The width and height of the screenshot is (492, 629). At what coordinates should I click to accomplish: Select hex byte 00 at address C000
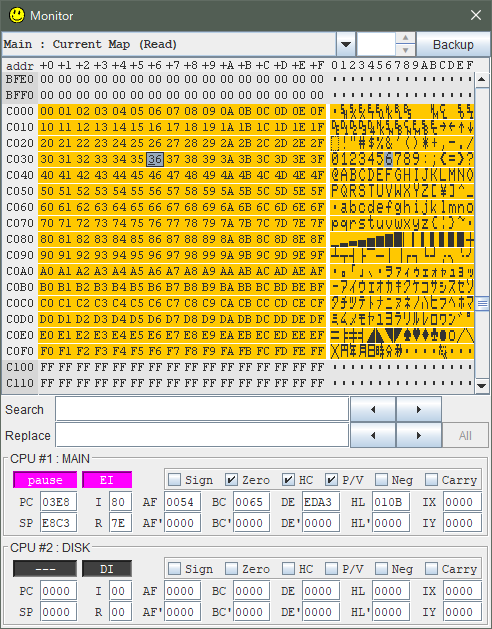47,111
